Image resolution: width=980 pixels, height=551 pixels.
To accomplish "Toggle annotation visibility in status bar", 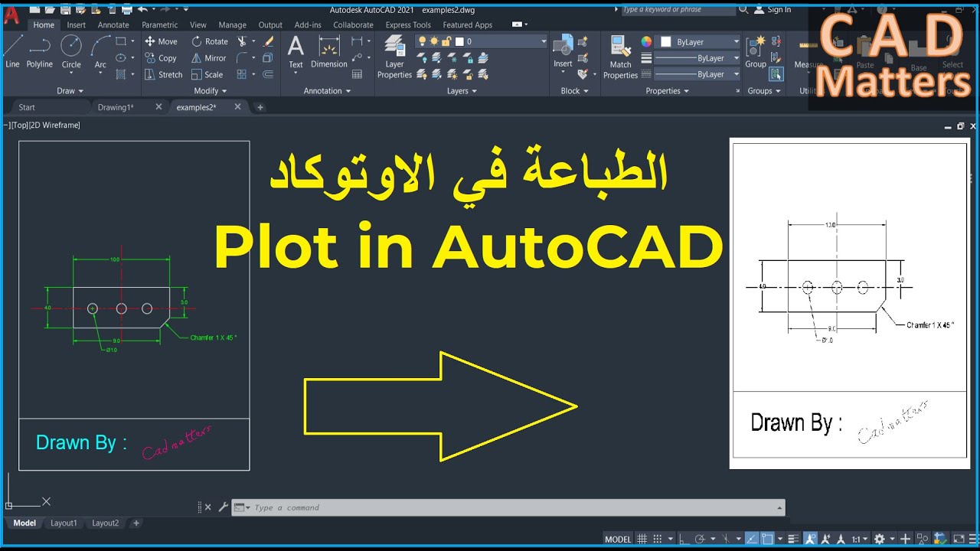I will point(810,539).
